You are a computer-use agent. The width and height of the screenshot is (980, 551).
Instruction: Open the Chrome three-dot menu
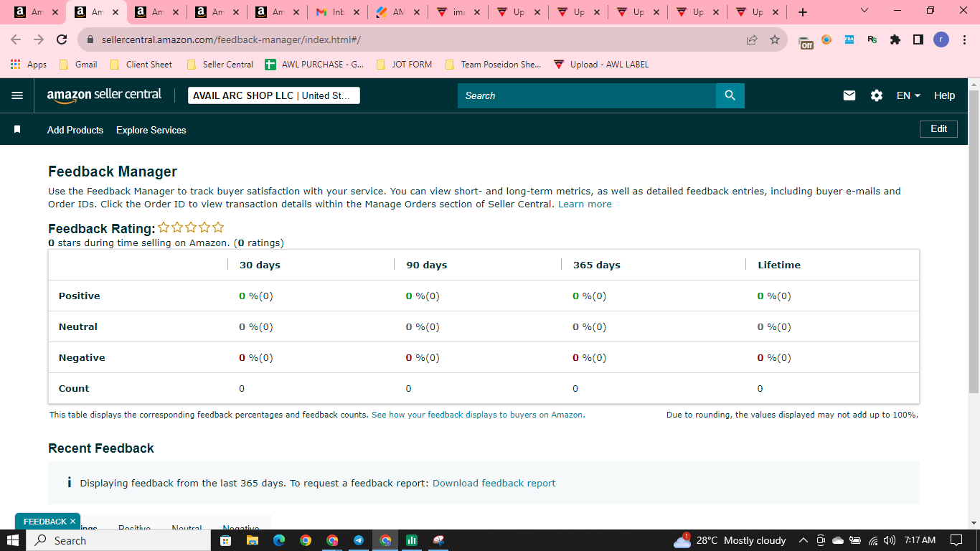pos(964,40)
